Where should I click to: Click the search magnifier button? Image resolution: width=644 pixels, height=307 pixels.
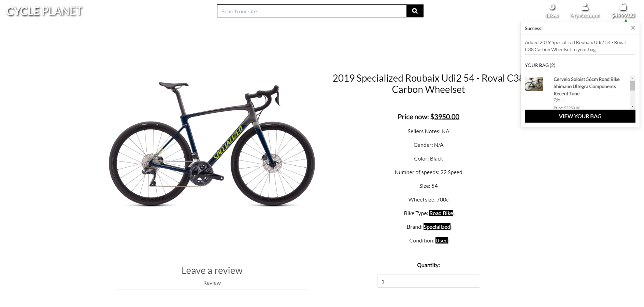(x=415, y=11)
